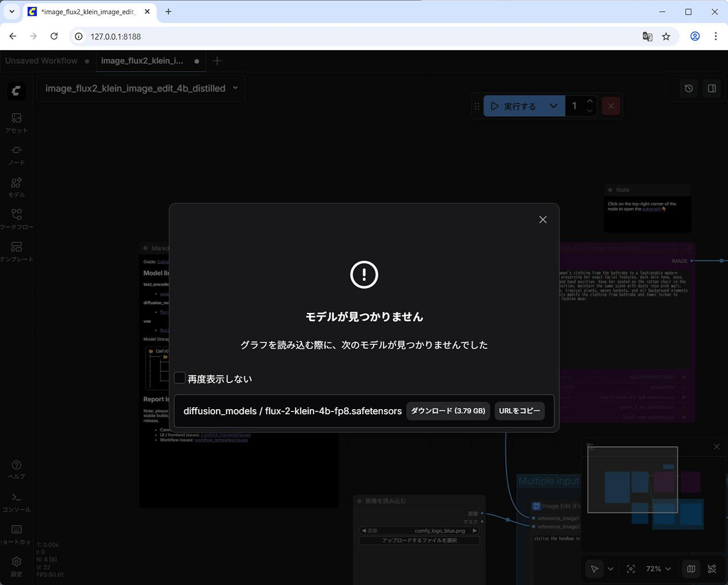728x585 pixels.
Task: Click the ダウンロード (3.79 GB) button
Action: [x=448, y=411]
